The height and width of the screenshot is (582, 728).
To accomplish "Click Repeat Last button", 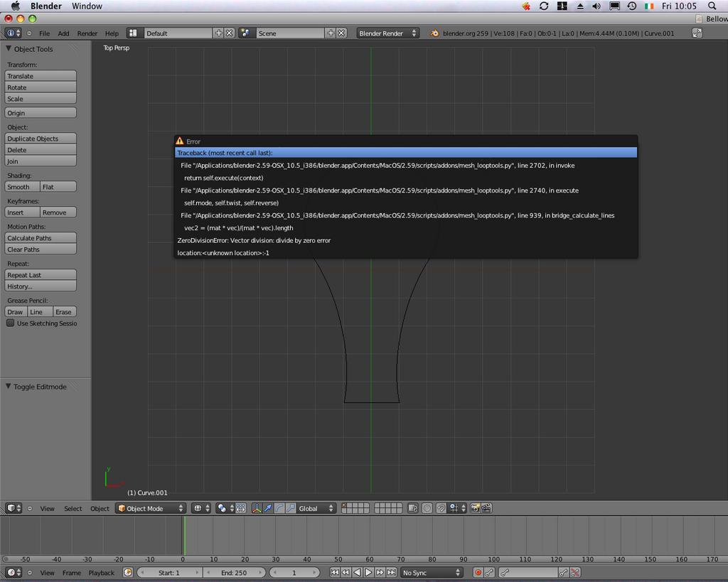I will coord(41,275).
